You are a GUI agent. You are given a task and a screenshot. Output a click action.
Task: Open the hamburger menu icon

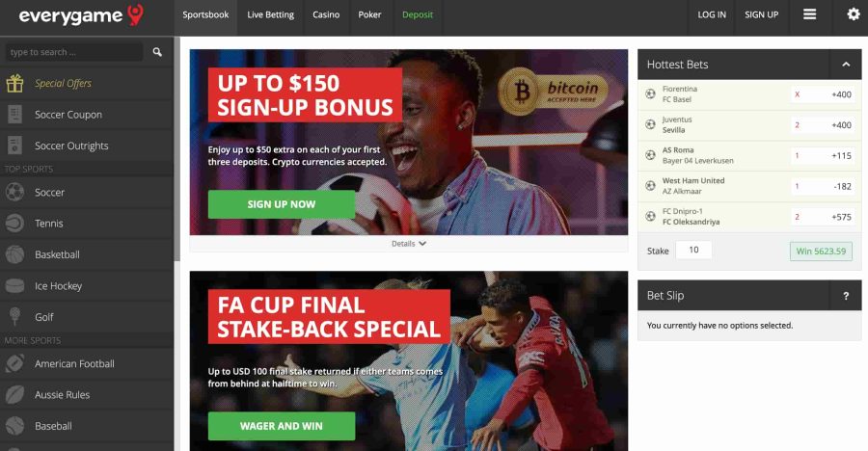(x=809, y=14)
